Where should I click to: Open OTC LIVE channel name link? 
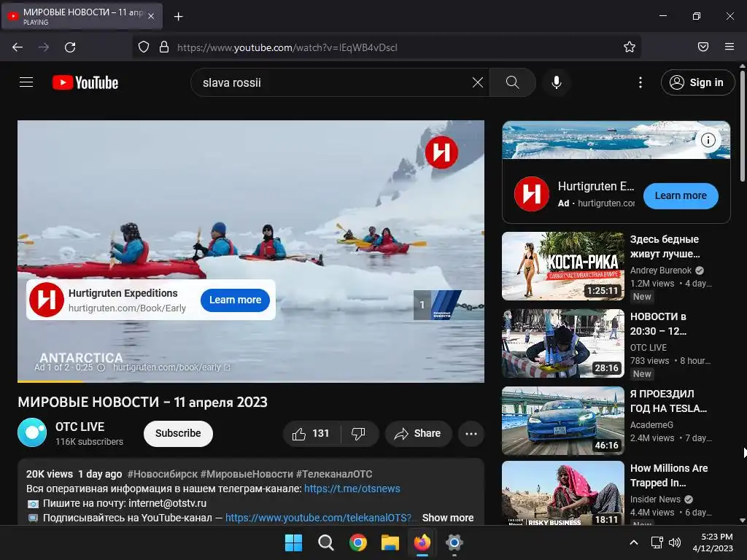80,427
